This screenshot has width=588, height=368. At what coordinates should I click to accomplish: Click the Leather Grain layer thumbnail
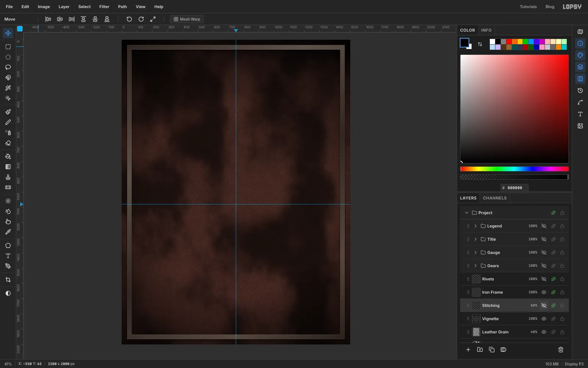click(476, 332)
